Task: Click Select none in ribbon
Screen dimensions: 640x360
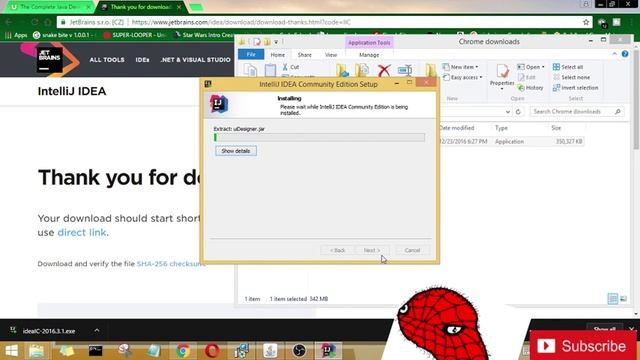Action: pyautogui.click(x=571, y=77)
